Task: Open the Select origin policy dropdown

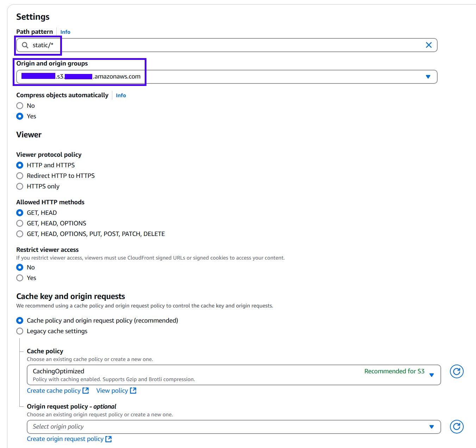Action: tap(432, 427)
